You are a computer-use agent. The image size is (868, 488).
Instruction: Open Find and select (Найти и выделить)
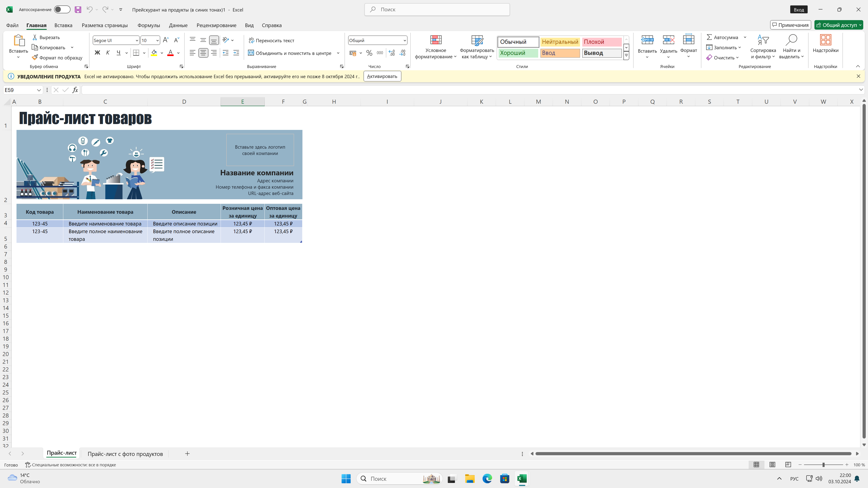(x=791, y=47)
